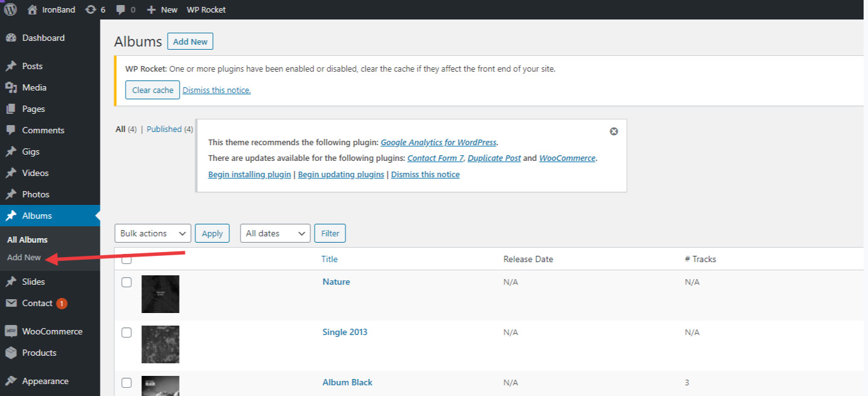Open the Album Black title

[x=347, y=382]
